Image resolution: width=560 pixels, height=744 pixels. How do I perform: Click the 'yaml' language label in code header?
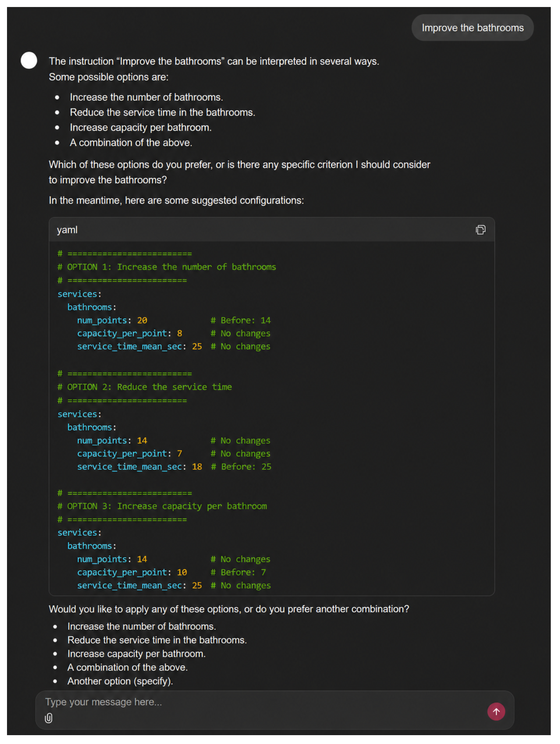click(x=67, y=230)
